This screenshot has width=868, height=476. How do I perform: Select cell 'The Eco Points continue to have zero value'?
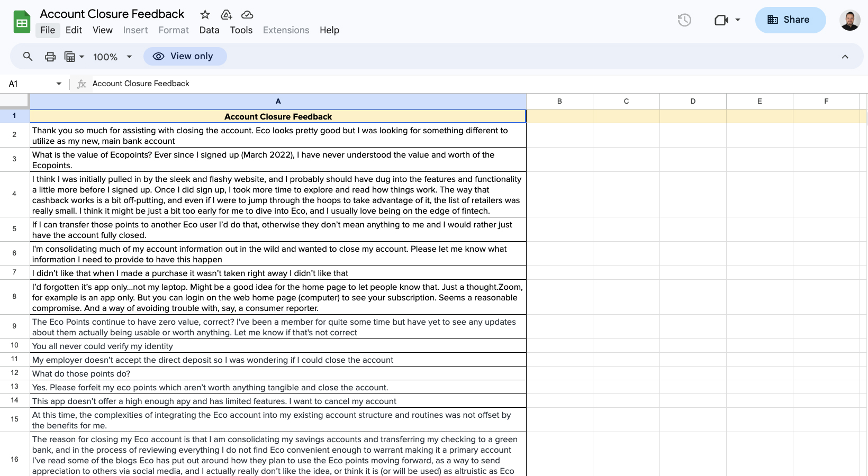coord(278,327)
